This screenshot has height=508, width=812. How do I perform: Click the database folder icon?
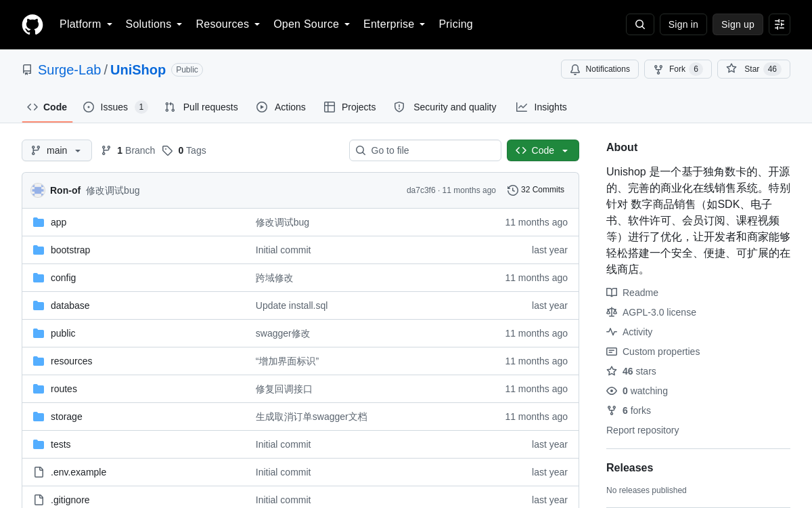pos(39,305)
